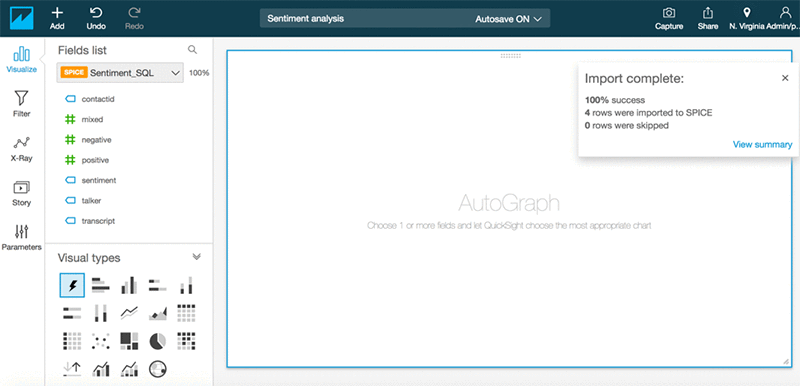Open the Parameters sidebar tab
Screen dimensions: 800x386
(21, 238)
